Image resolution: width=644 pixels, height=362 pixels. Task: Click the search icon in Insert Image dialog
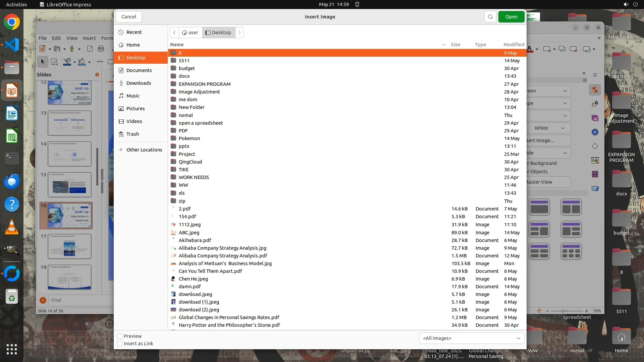[x=490, y=17]
